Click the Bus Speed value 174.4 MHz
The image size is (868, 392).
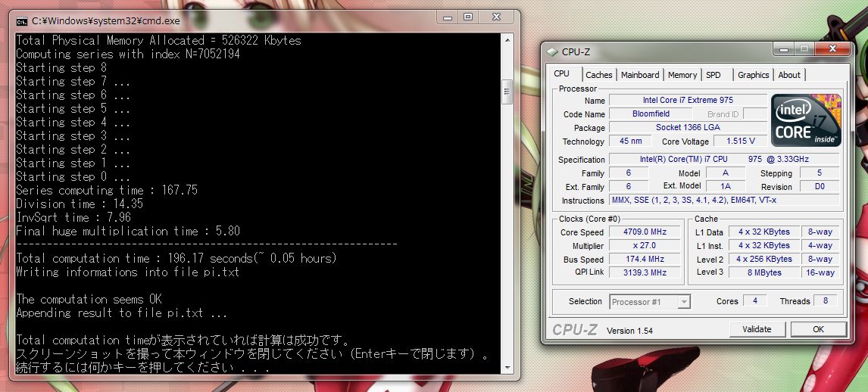click(x=645, y=260)
